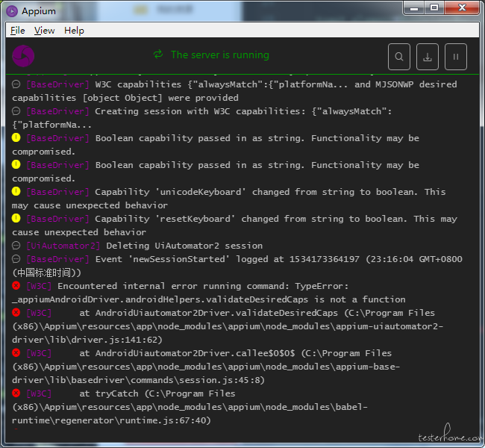Click debug icon beside 'newSessionStarted' event line
Screen dimensions: 485x448
pos(16,259)
